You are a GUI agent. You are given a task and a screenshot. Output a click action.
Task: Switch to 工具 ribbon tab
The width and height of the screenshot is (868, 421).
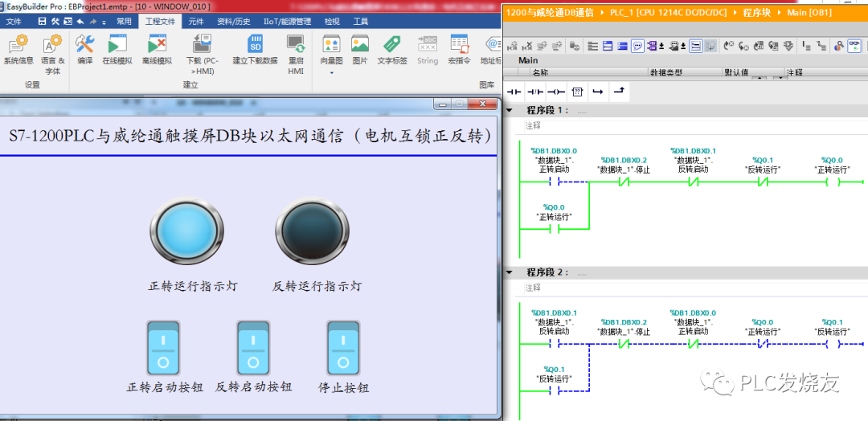click(x=361, y=22)
